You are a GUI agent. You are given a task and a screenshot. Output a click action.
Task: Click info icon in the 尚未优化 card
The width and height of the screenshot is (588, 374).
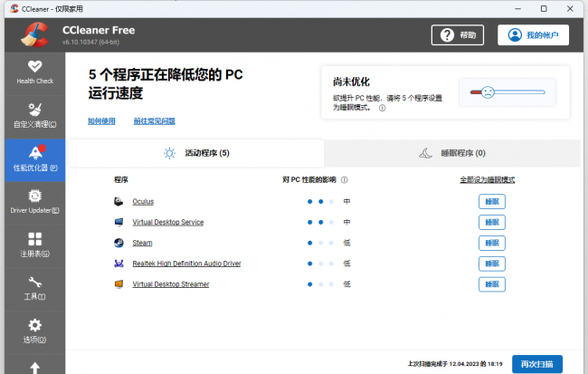(x=382, y=108)
